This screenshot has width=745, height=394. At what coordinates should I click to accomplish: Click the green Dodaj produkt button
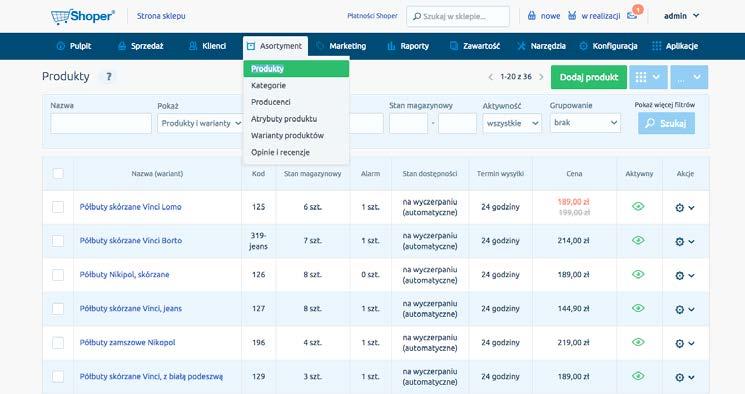click(x=589, y=77)
